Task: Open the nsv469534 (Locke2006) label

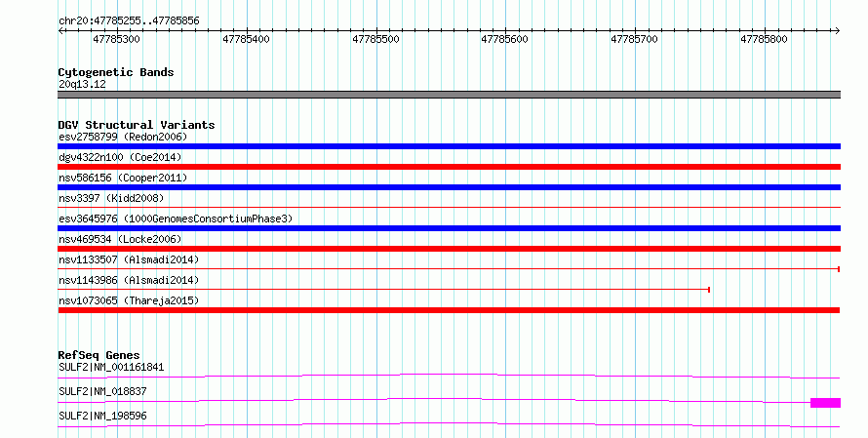Action: pyautogui.click(x=120, y=239)
